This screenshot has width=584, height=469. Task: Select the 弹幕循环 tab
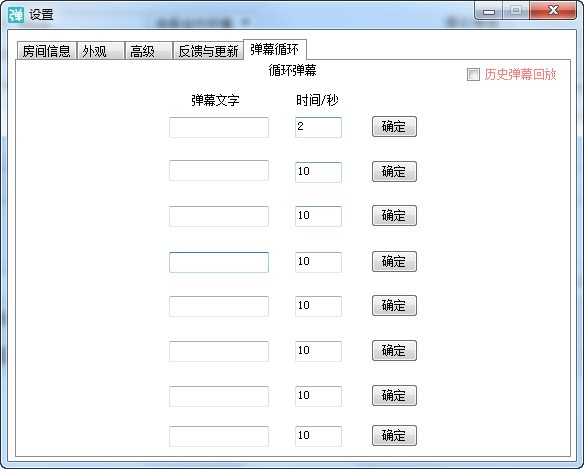coord(275,49)
